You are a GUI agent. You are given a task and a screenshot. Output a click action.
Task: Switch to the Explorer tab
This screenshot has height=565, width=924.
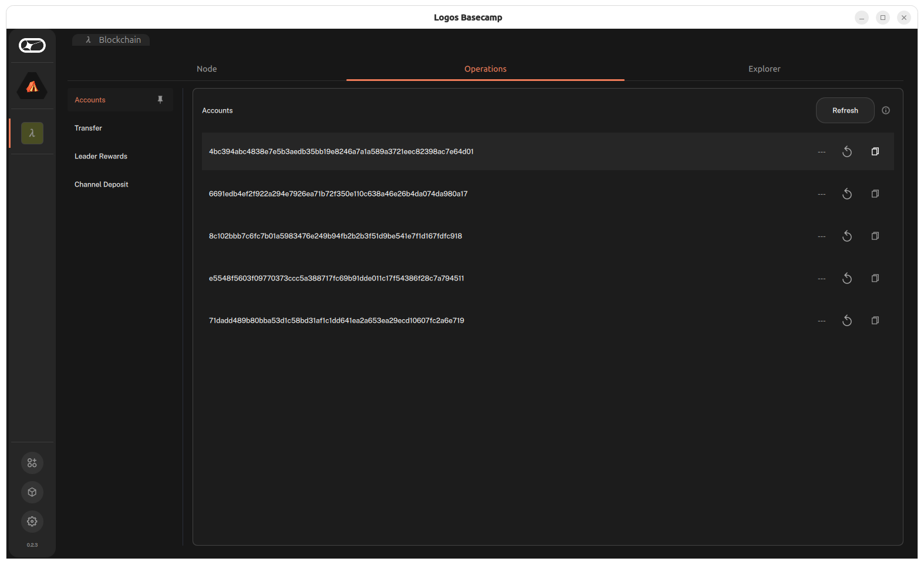(764, 69)
